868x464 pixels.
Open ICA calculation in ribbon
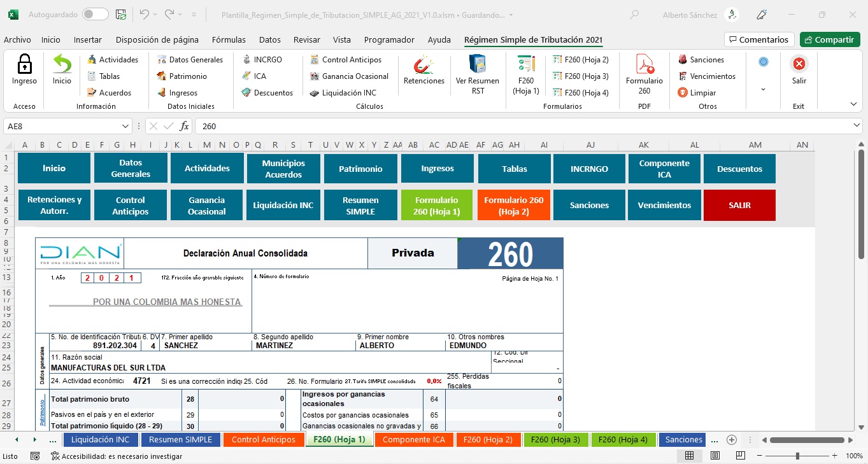[253, 76]
